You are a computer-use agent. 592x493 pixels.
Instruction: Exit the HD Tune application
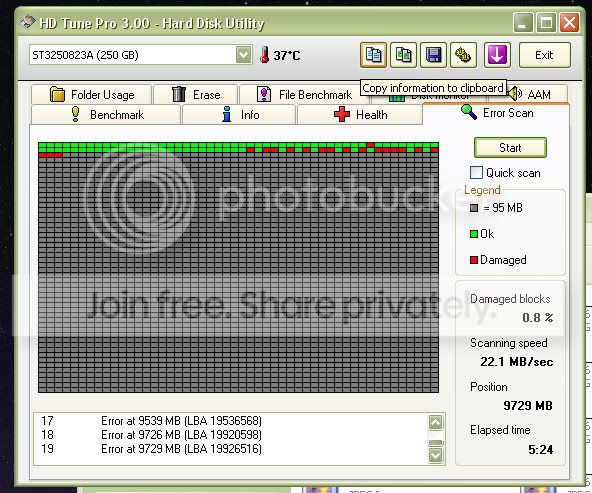click(x=544, y=55)
